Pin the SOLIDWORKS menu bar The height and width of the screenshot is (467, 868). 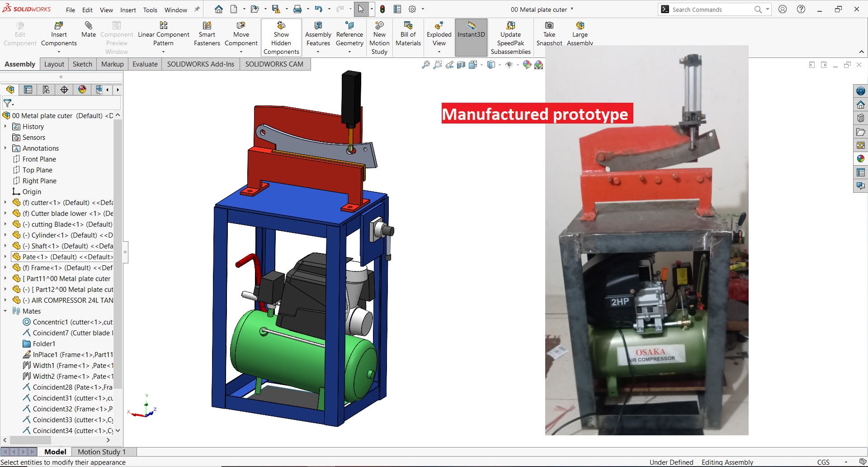[197, 9]
